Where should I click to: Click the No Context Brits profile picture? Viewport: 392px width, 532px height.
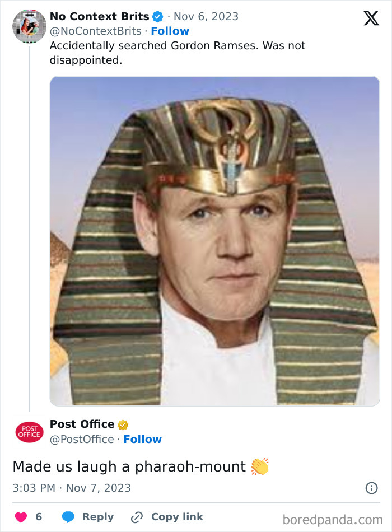[29, 26]
